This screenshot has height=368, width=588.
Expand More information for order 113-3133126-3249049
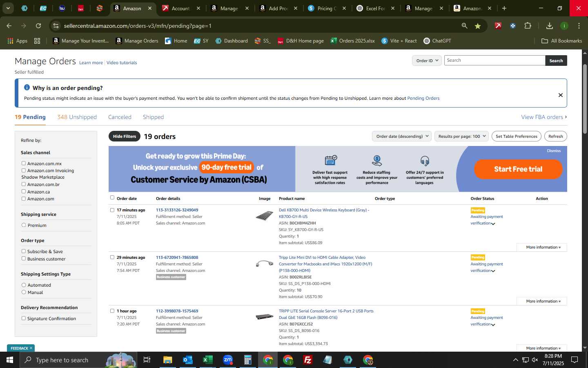(541, 247)
